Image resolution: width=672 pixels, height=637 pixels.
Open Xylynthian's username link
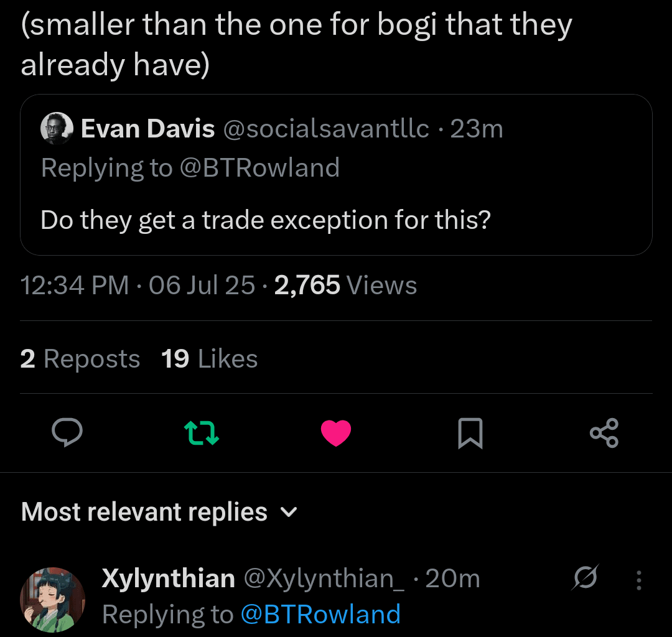(x=168, y=577)
